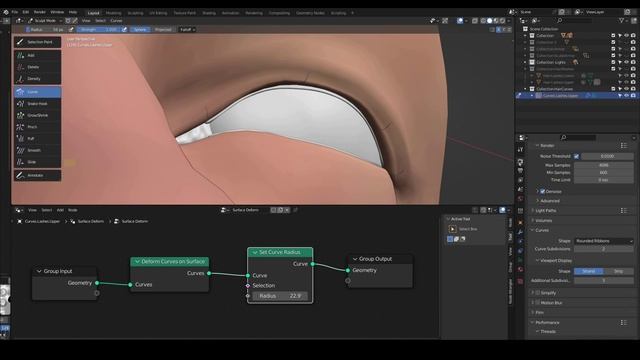The width and height of the screenshot is (640, 360).
Task: Expand the Advanced sampling subpanel
Action: (x=549, y=201)
